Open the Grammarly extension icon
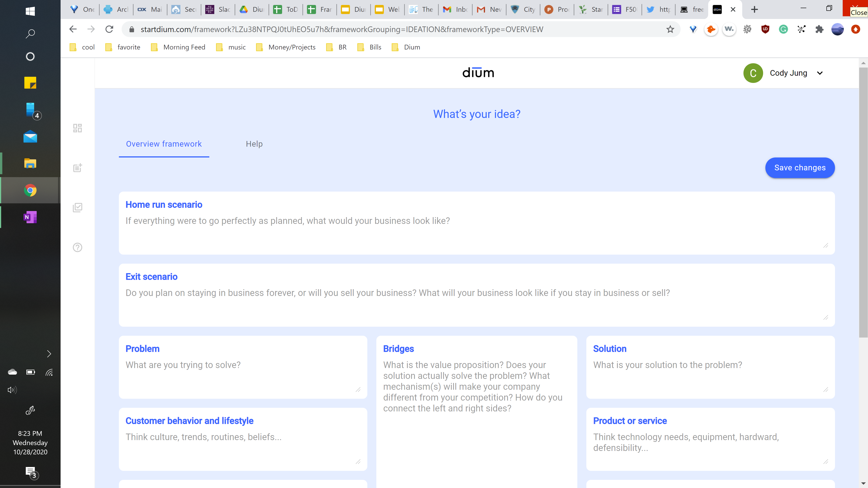Screen dimensions: 868x488 coord(783,29)
